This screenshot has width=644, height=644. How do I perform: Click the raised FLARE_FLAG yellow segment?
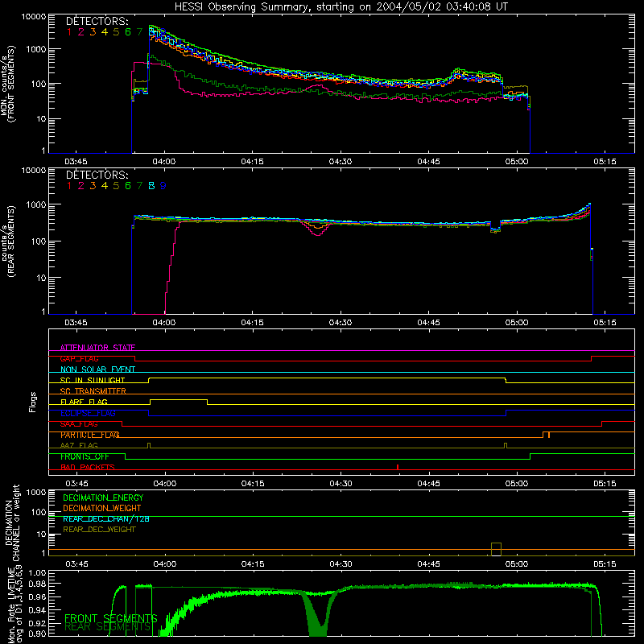[x=179, y=399]
